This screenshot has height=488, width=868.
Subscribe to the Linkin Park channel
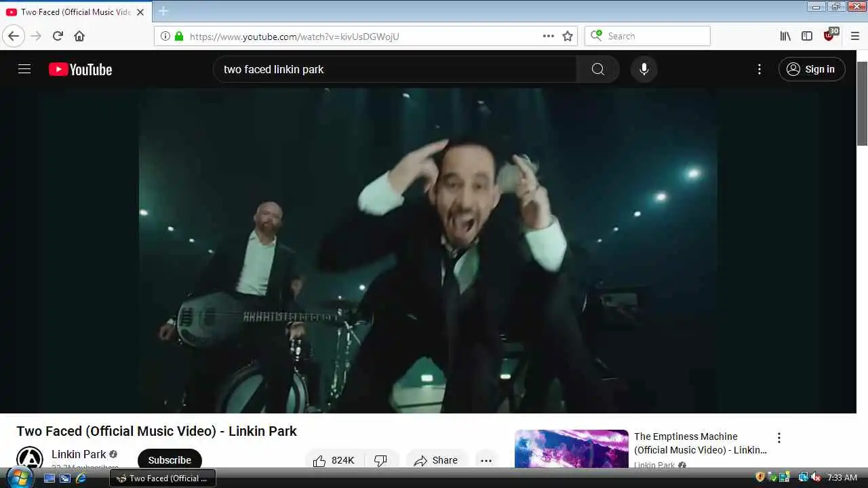pyautogui.click(x=170, y=459)
